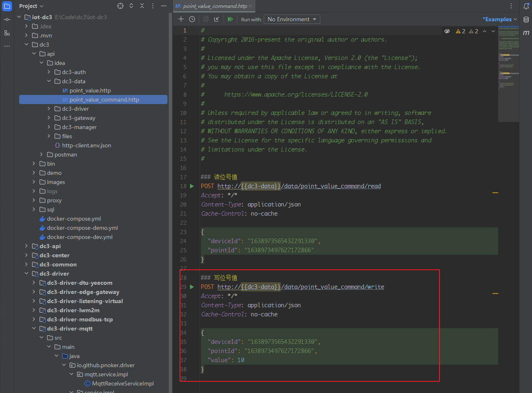The height and width of the screenshot is (393, 532).
Task: Run the write point value request
Action: (x=192, y=287)
